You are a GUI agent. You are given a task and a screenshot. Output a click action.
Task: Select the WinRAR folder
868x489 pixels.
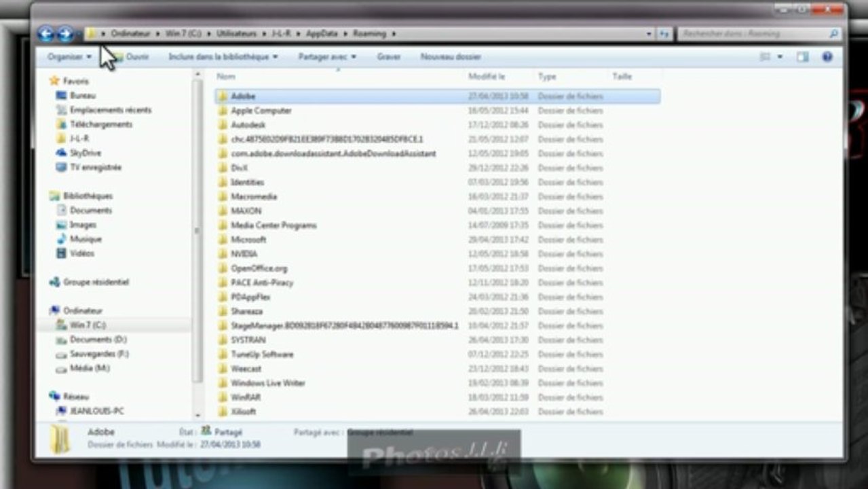(245, 397)
